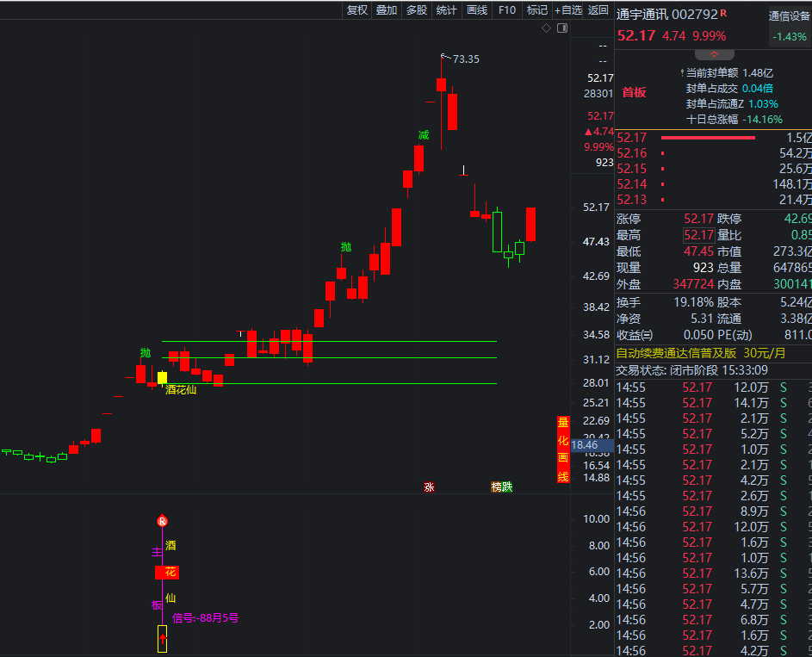
Task: Open the 通信设备 sector link
Action: point(789,15)
